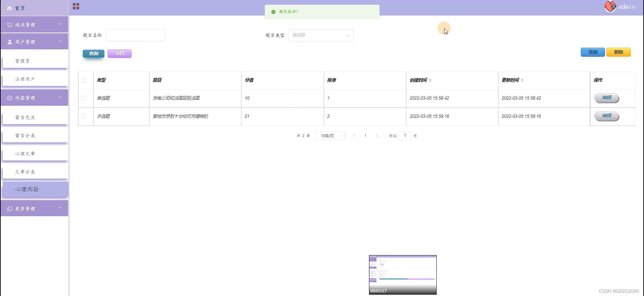The width and height of the screenshot is (644, 296).
Task: Click creation time 2022-03-05 15:58:42
Action: coord(429,98)
